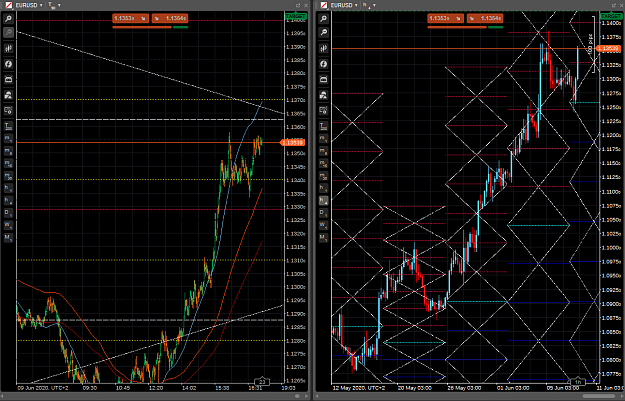Switch right chart to W1 weekly timeframe
This screenshot has width=625, height=401.
[324, 225]
